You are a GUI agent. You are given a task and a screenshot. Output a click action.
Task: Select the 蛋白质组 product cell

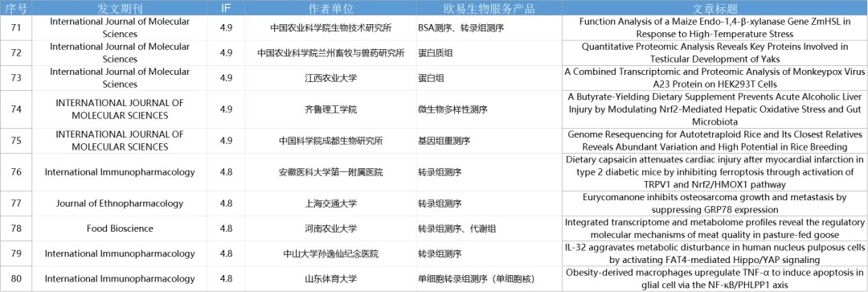489,53
